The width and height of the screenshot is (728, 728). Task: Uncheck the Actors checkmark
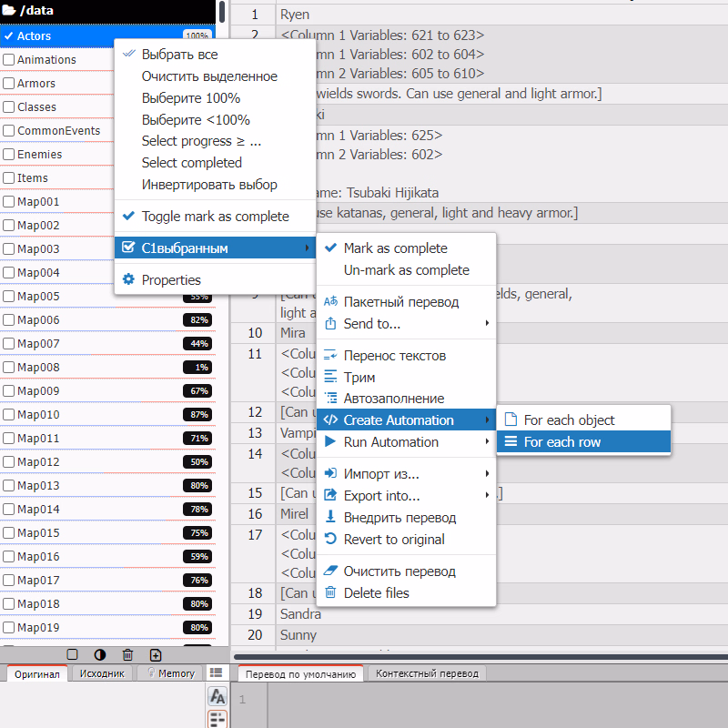point(9,35)
